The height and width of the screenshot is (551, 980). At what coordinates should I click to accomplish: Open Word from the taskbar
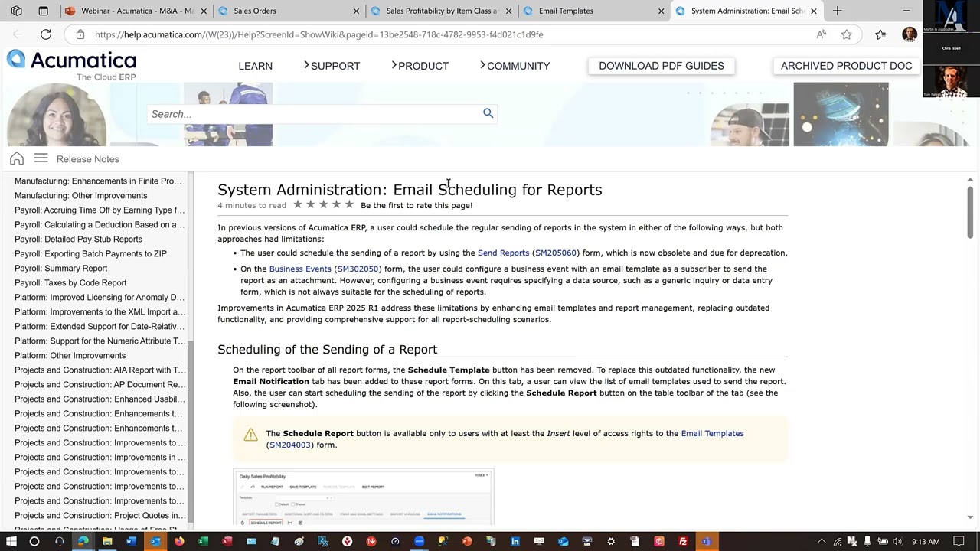pyautogui.click(x=131, y=542)
